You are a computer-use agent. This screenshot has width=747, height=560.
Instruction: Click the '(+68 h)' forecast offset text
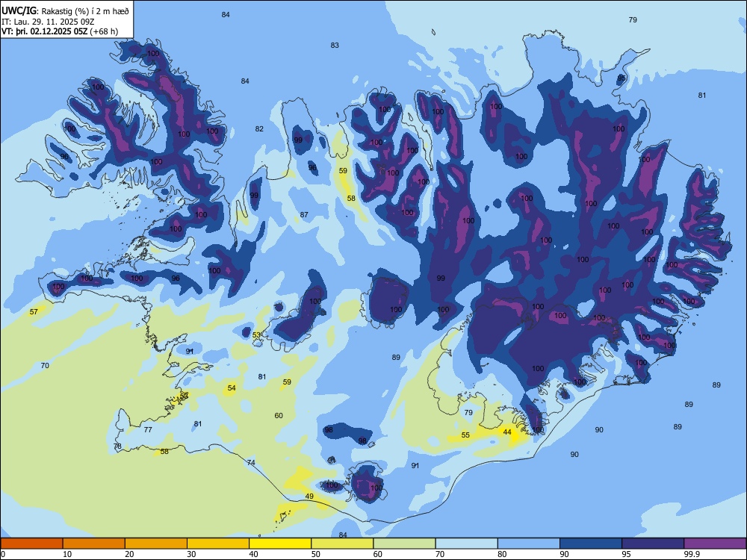(x=104, y=32)
